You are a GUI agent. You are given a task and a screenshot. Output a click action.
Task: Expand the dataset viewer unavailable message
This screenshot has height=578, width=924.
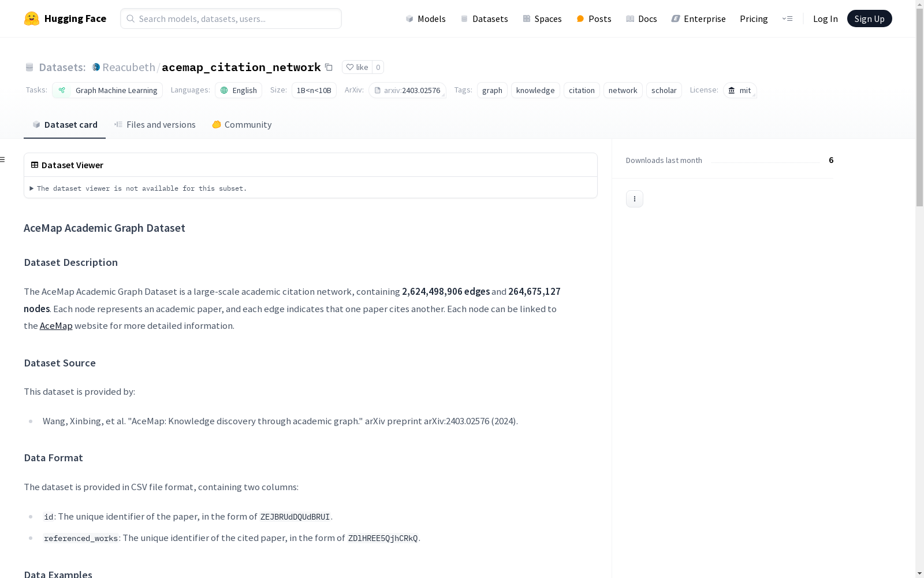(x=139, y=188)
